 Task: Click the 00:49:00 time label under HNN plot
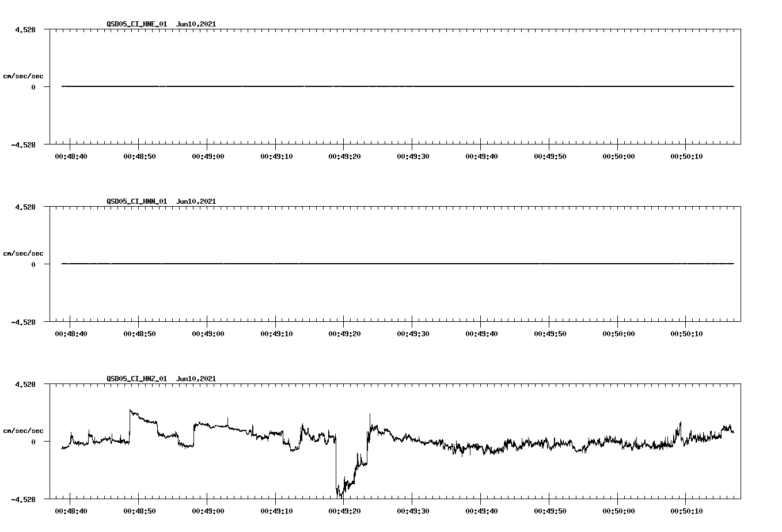pyautogui.click(x=208, y=333)
